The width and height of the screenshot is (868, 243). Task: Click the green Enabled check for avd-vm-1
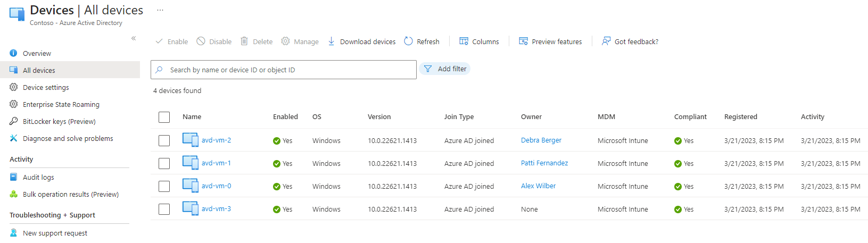point(277,164)
